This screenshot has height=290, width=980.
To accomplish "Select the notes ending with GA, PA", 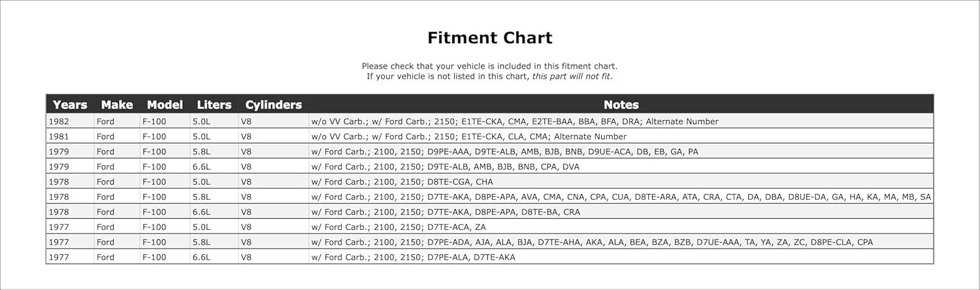I will pyautogui.click(x=504, y=152).
